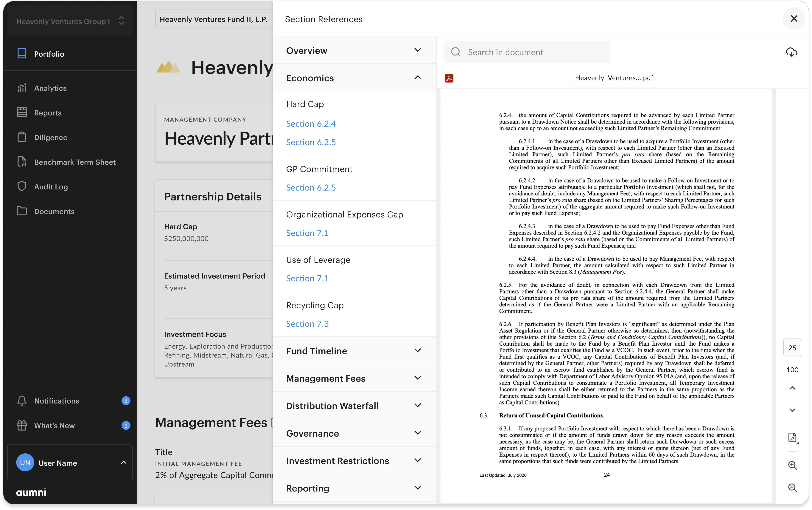Click the Partnership Details heading
812x510 pixels.
213,196
